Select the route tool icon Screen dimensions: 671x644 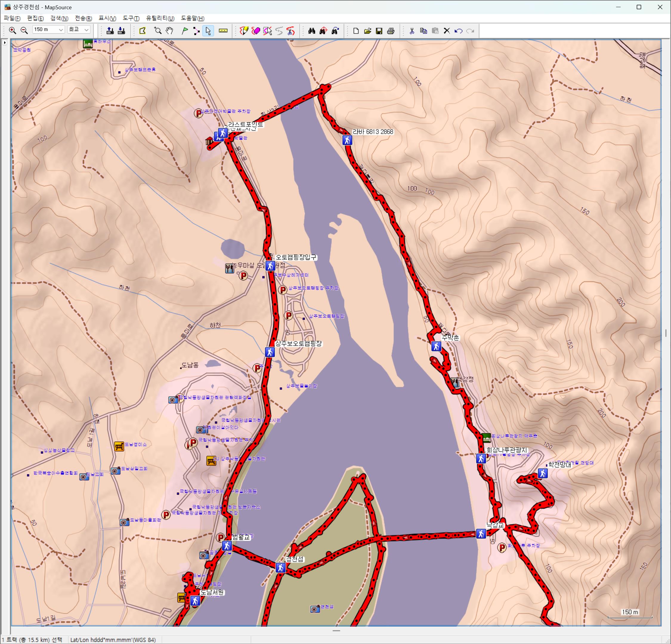point(196,31)
